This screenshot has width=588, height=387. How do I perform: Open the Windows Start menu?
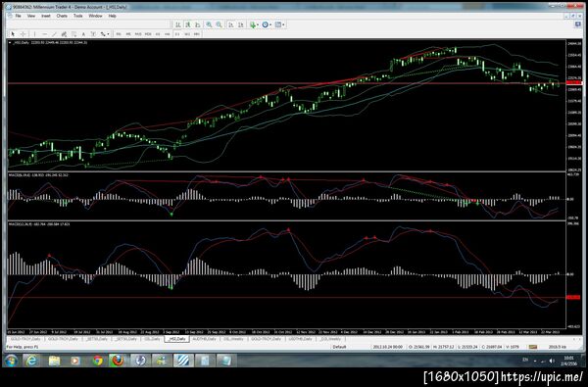[x=11, y=361]
